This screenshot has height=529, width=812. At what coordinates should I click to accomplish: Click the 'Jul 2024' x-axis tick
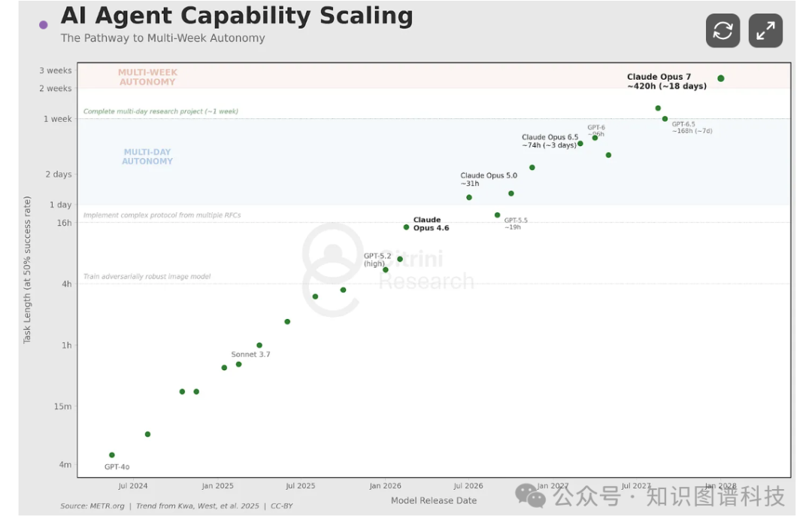click(133, 486)
